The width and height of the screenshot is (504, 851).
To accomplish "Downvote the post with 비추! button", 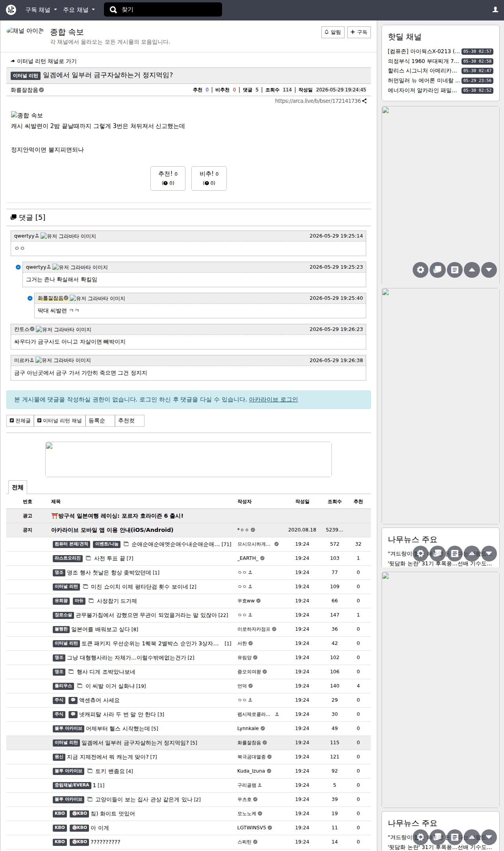I will coord(209,178).
